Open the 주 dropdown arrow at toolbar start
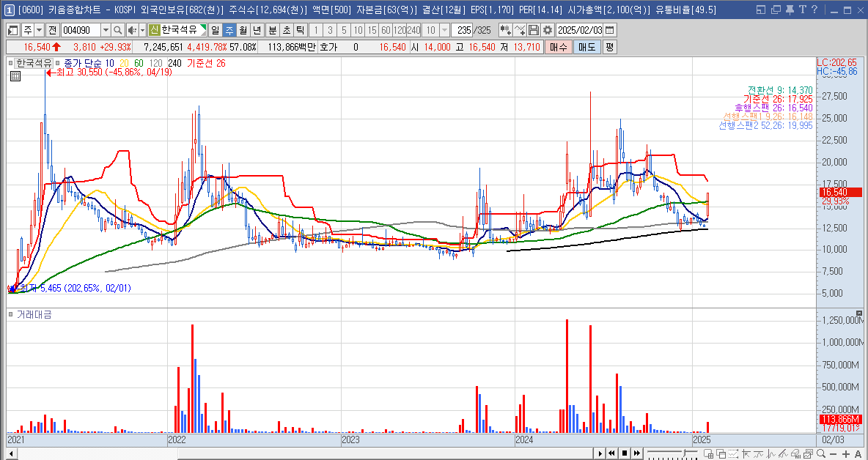The image size is (868, 460). 40,30
